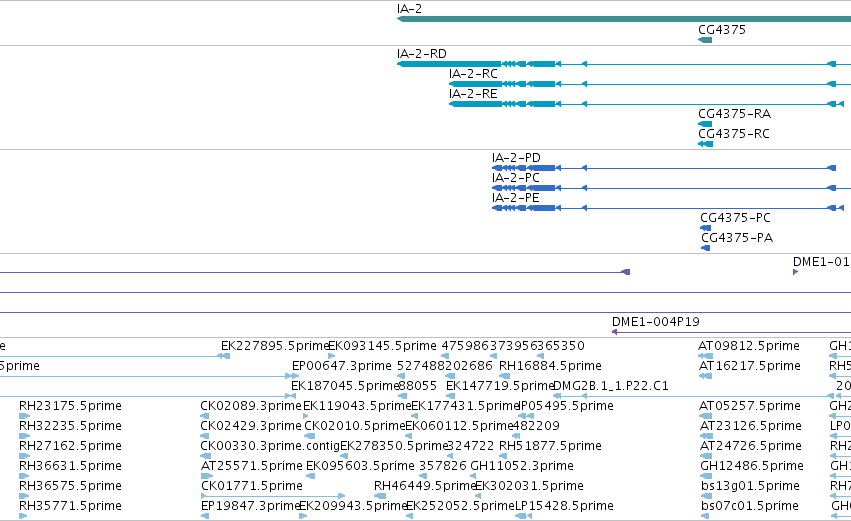Select the RH36575.5prime EST label
851x521 pixels.
[70, 486]
